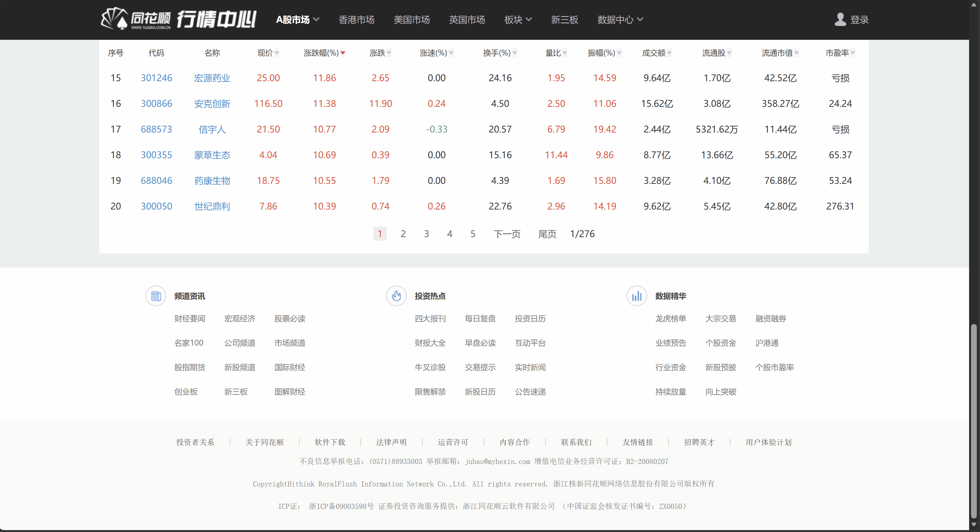Open the 新三板 menu item
Viewport: 980px width, 532px height.
point(565,19)
